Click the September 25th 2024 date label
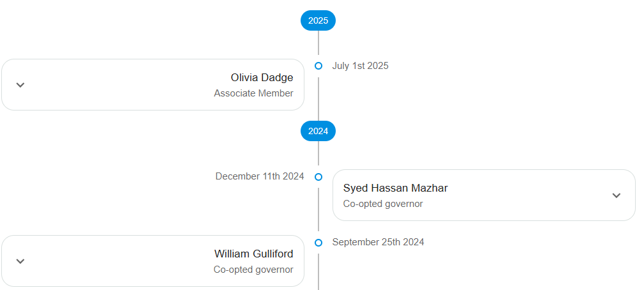Image resolution: width=644 pixels, height=290 pixels. [x=378, y=242]
